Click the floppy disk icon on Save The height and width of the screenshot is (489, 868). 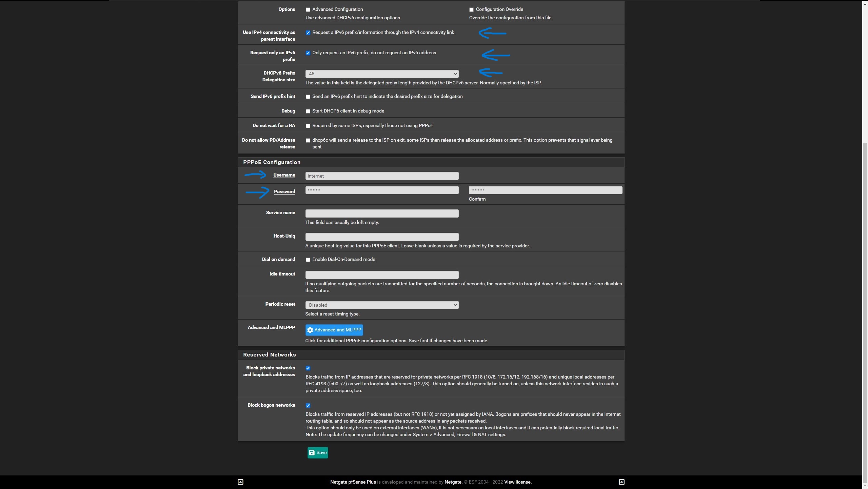(x=312, y=452)
